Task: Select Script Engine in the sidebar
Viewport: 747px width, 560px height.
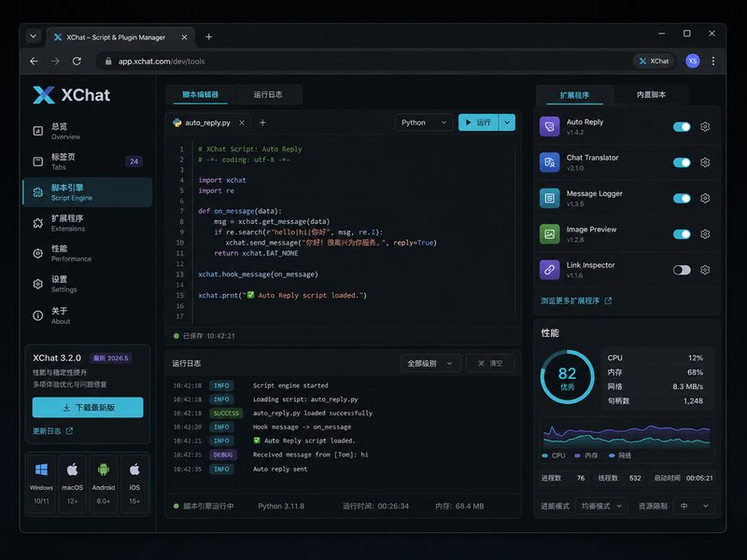Action: 87,192
